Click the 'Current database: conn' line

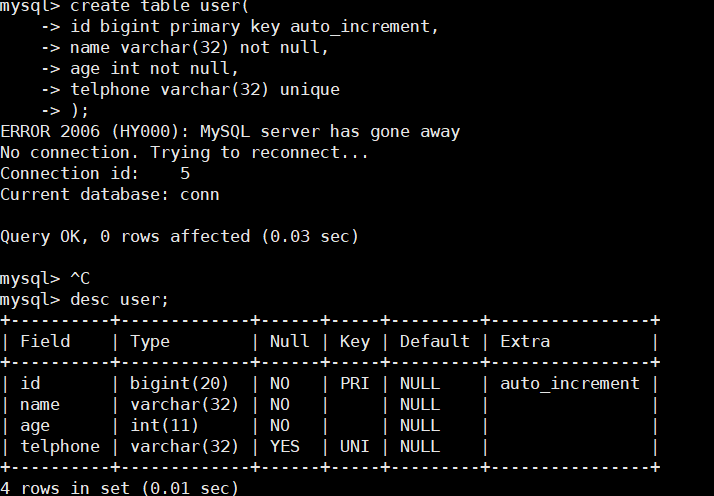tap(109, 194)
